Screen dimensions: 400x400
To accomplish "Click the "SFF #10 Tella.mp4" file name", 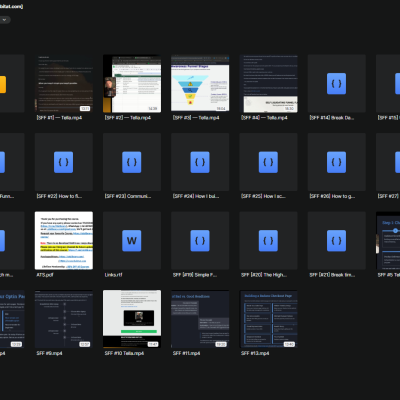I will tap(124, 353).
